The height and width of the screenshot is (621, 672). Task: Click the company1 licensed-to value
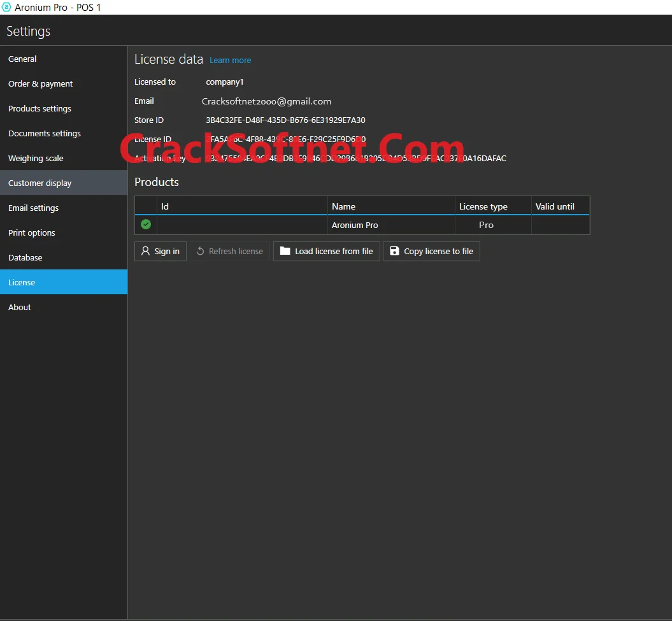tap(225, 82)
